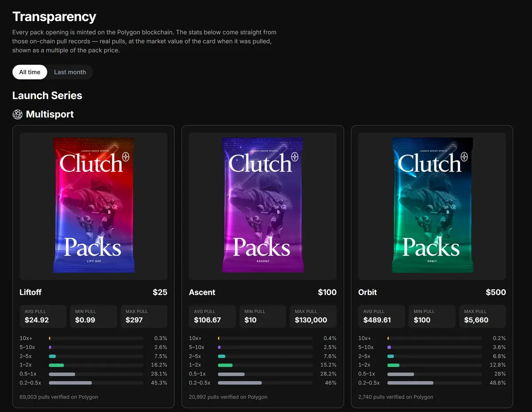Click Liftoff max pull $297 box
The width and height of the screenshot is (532, 412).
click(144, 316)
